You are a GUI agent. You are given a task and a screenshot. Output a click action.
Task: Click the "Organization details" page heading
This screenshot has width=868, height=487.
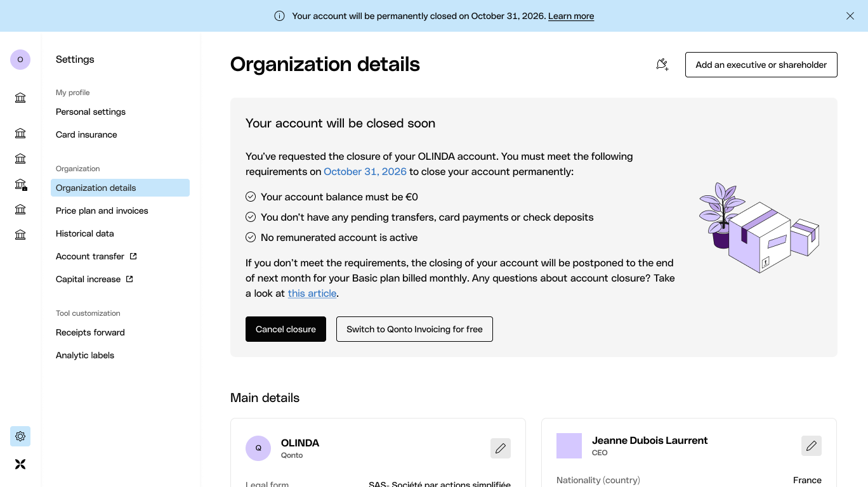(x=325, y=64)
